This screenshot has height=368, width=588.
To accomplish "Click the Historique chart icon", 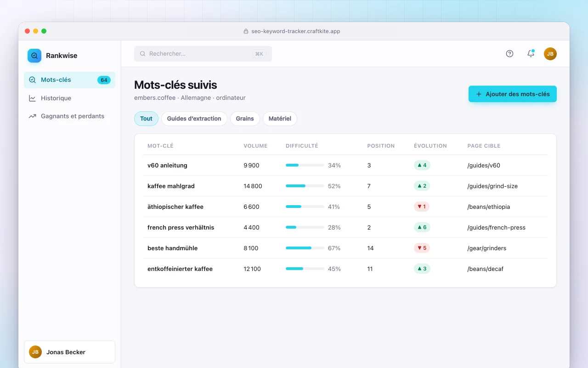I will pyautogui.click(x=32, y=98).
